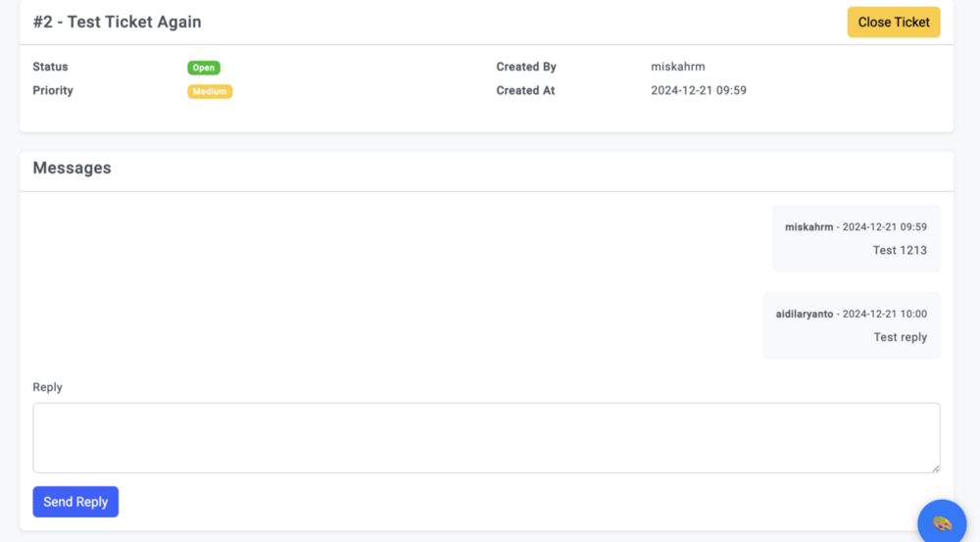The width and height of the screenshot is (980, 542).
Task: Click the 'Priority' field label
Action: (x=53, y=90)
